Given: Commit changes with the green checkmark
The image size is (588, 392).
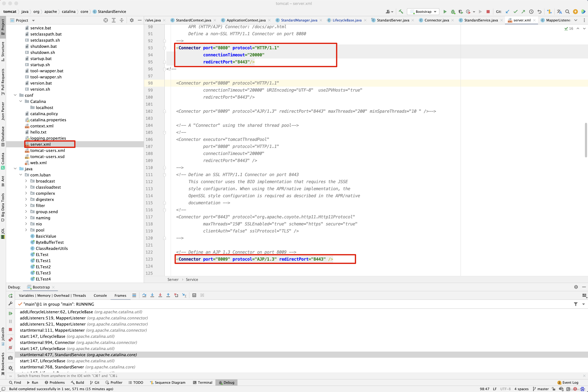Looking at the screenshot, I should pos(516,11).
